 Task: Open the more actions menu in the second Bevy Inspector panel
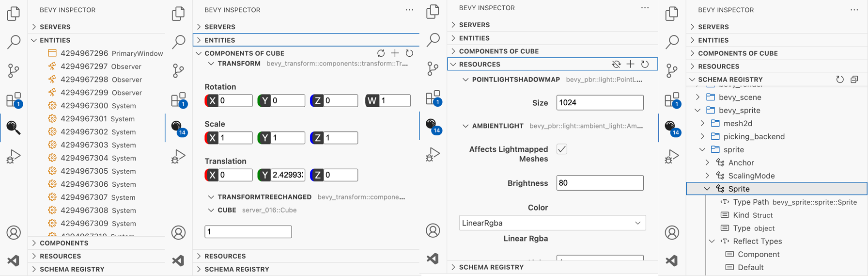coord(409,10)
